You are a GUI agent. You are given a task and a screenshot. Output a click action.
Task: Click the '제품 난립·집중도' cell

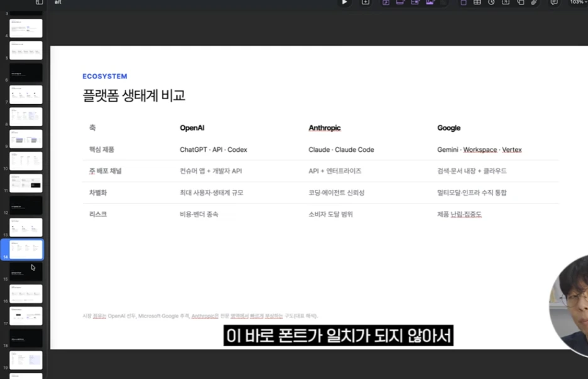coord(459,214)
